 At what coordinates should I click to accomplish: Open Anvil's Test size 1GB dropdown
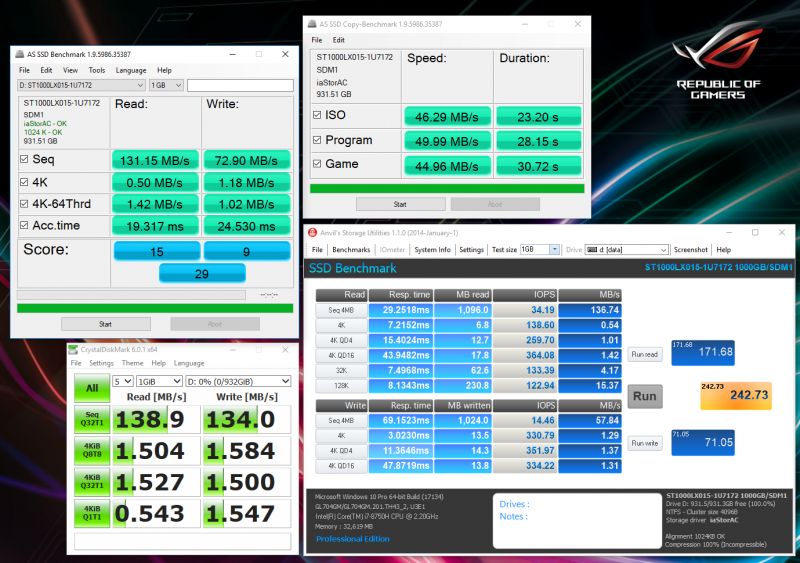(x=539, y=250)
